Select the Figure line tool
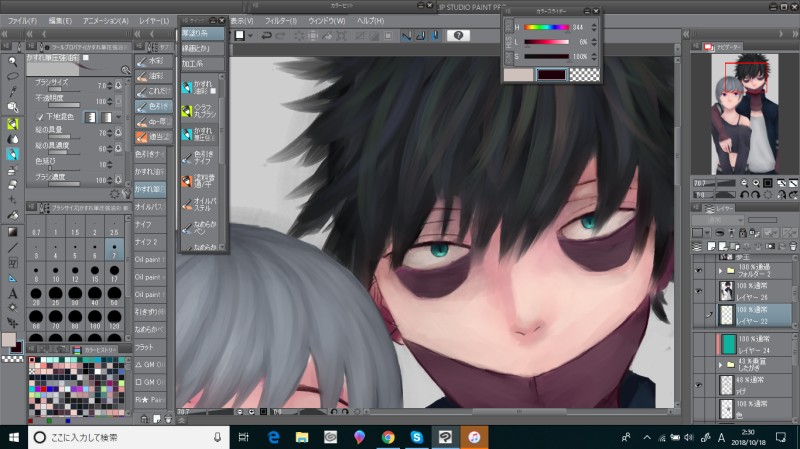 click(13, 247)
